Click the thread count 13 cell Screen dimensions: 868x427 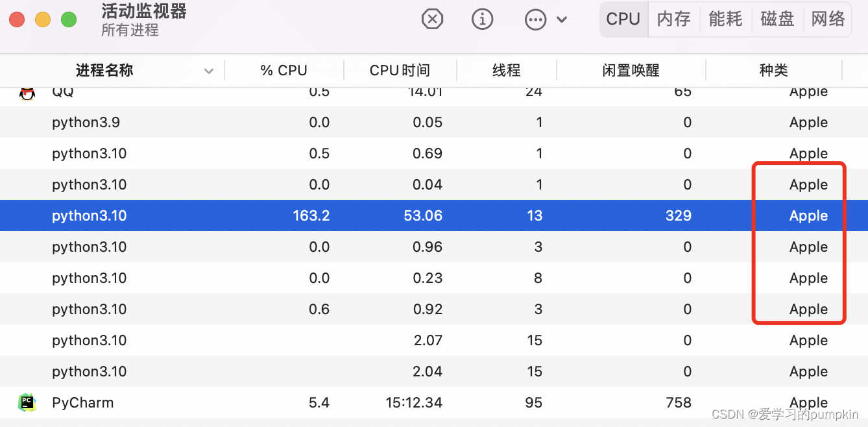[535, 216]
